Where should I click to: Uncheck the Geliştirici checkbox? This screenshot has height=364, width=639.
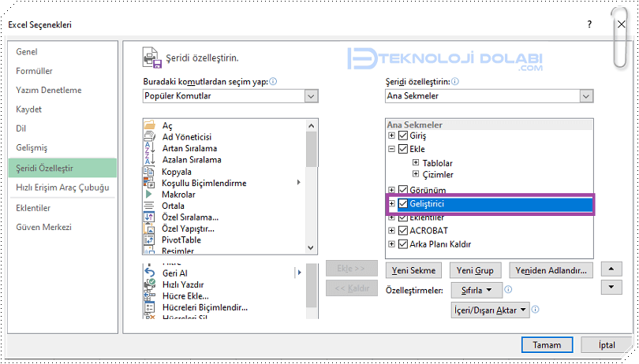click(404, 204)
